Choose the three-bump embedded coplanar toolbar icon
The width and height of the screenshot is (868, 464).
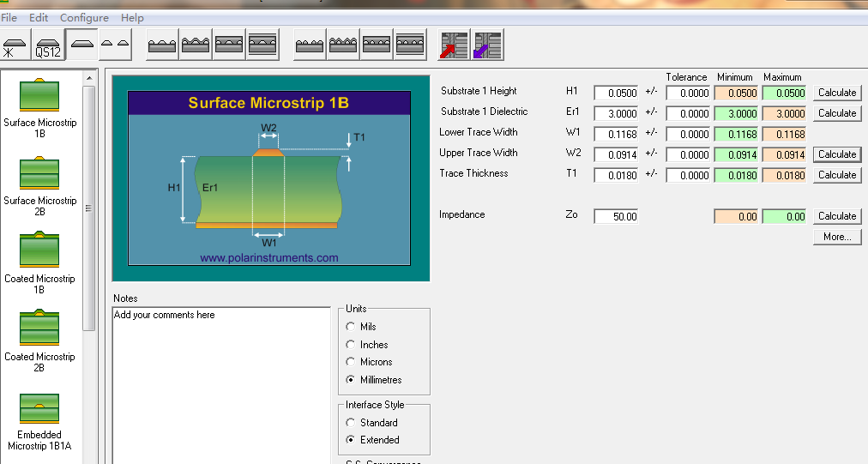[229, 45]
